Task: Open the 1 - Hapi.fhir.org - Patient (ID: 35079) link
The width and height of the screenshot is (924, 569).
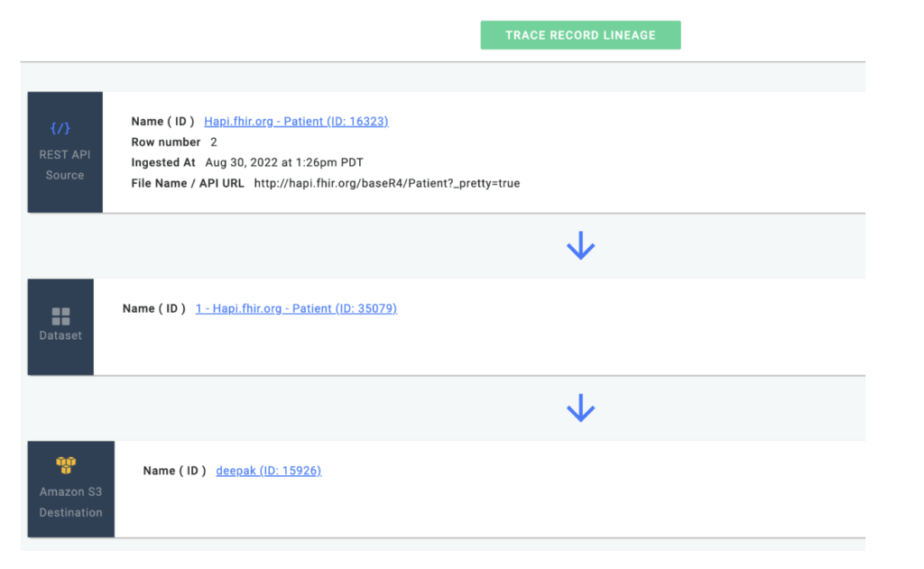Action: click(x=296, y=308)
